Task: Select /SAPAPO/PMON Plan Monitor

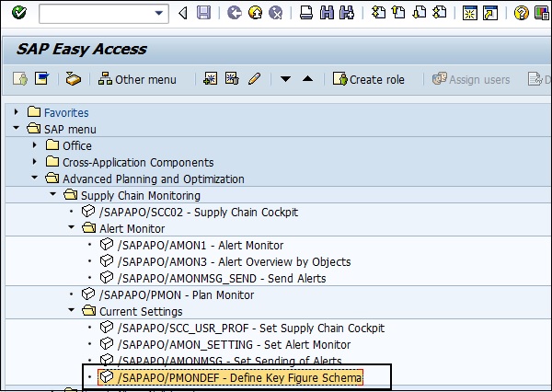Action: coord(177,294)
